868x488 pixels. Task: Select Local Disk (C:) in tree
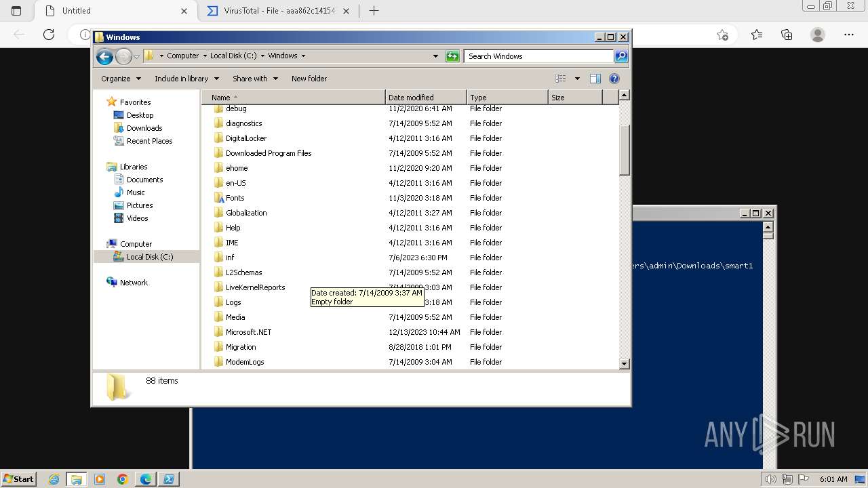click(149, 257)
